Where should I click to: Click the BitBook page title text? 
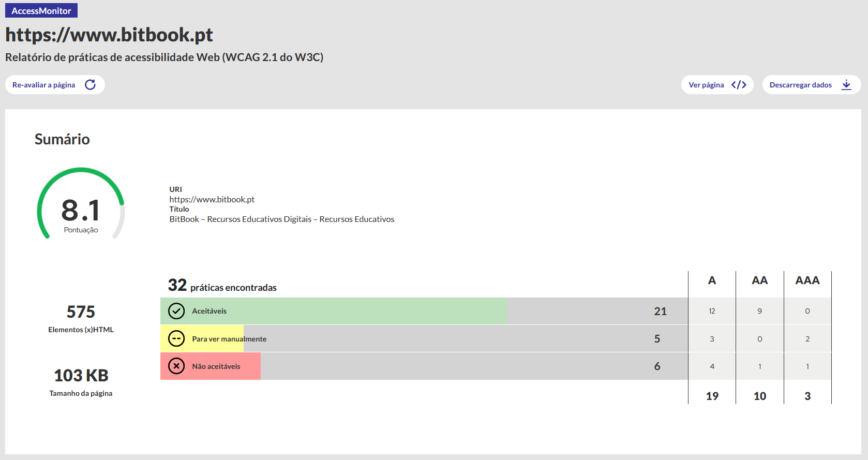(281, 219)
